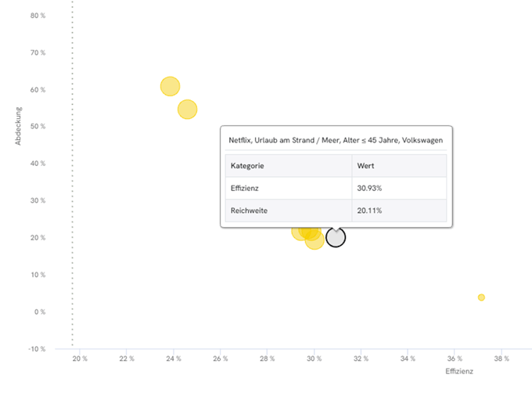Click the Wert column header in tooltip
The width and height of the screenshot is (532, 400).
point(365,166)
